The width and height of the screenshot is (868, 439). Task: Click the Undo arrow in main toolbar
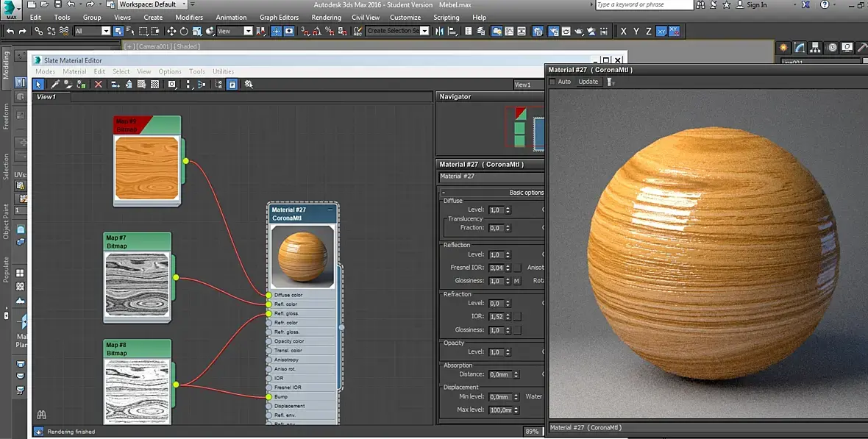click(x=10, y=32)
